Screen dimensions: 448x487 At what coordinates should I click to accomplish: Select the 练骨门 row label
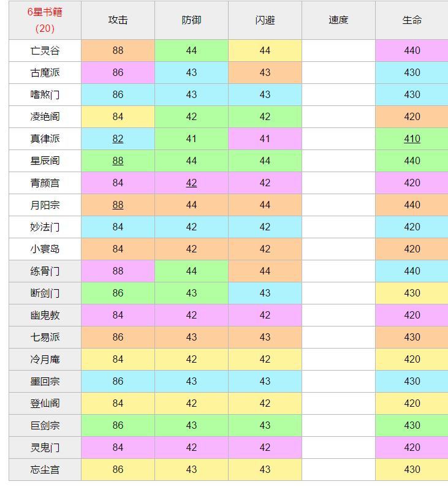[x=45, y=271]
